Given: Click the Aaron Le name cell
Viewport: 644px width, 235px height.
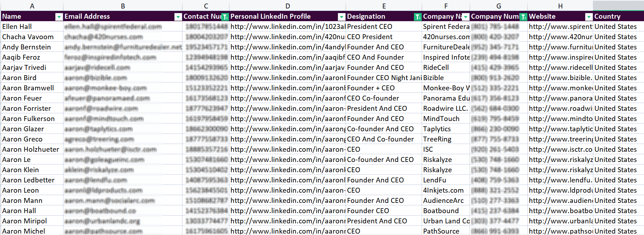Looking at the screenshot, I should pyautogui.click(x=32, y=159).
